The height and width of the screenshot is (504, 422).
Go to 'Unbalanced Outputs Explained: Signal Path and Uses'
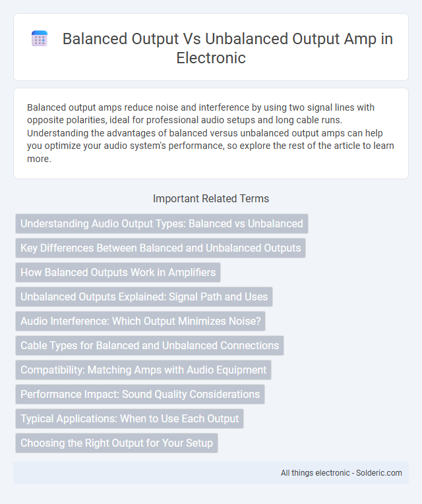tap(144, 296)
